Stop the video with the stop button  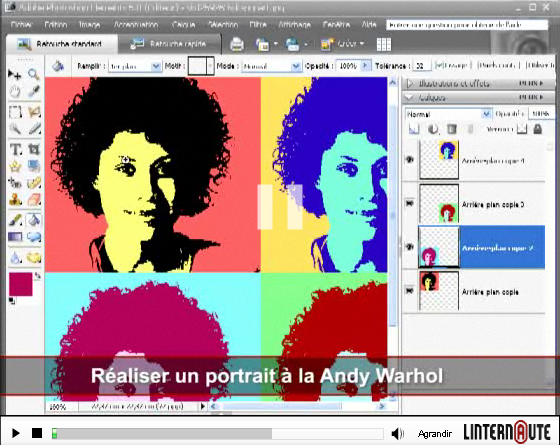coord(37,433)
